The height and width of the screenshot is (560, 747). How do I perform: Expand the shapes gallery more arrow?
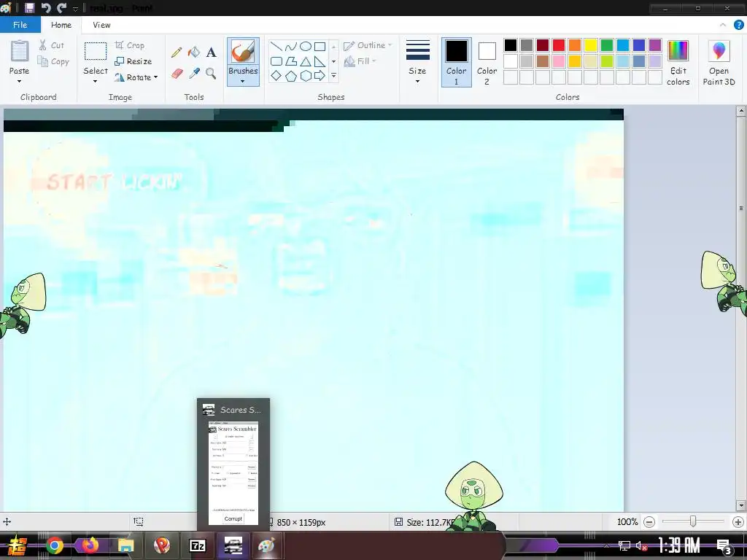pyautogui.click(x=333, y=75)
